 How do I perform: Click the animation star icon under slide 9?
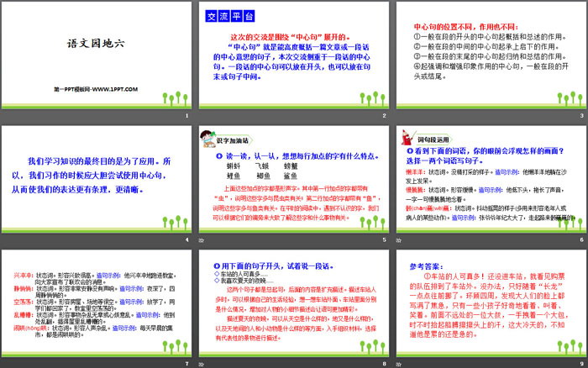point(399,364)
